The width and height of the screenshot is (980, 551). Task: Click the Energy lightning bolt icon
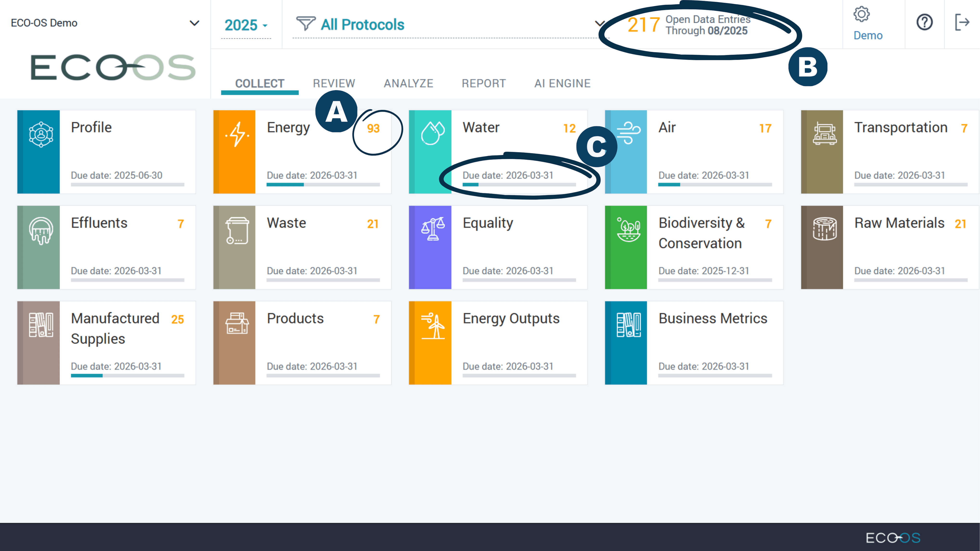(x=237, y=134)
